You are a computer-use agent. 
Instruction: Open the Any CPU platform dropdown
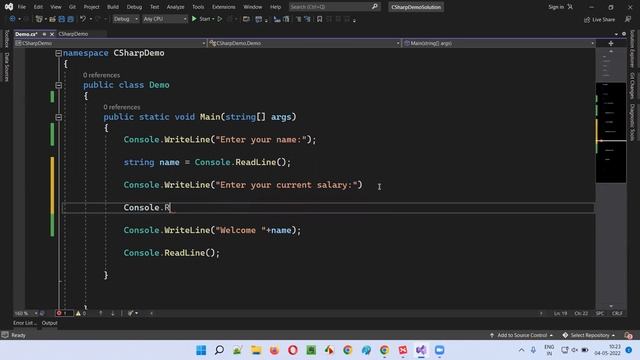click(x=164, y=19)
